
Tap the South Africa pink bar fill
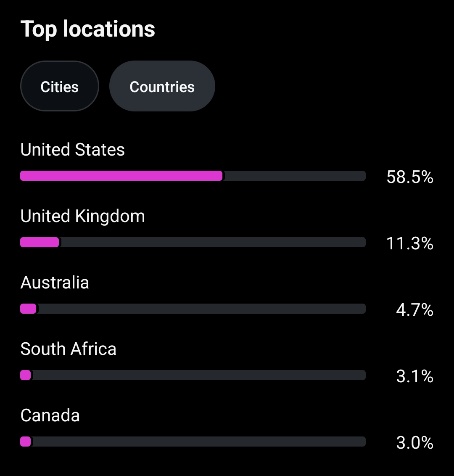[26, 375]
